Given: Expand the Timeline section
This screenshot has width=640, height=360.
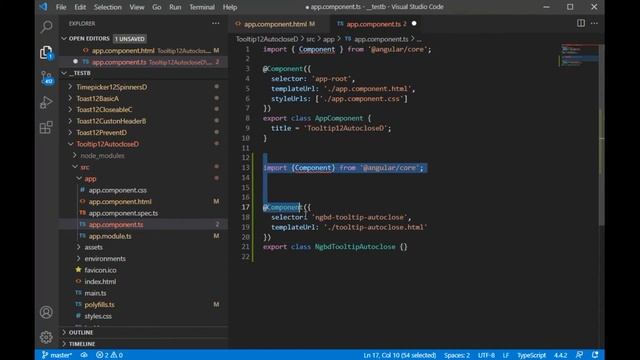Looking at the screenshot, I should coord(144,344).
